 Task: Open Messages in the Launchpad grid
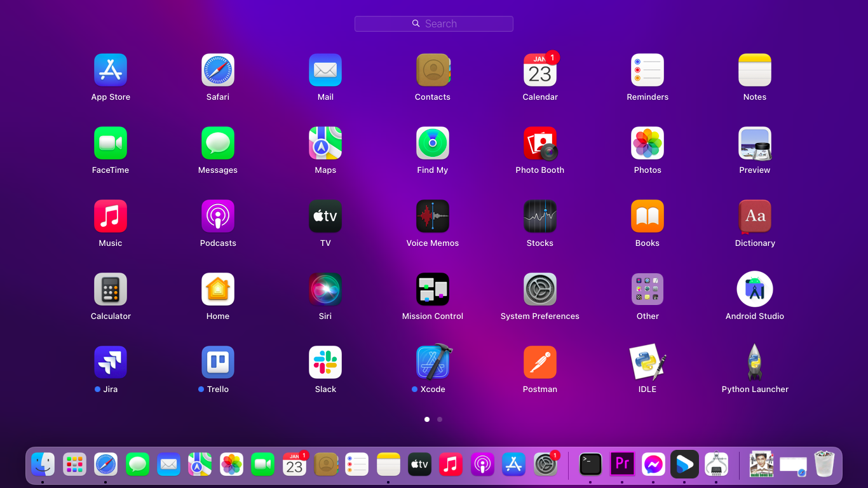pyautogui.click(x=218, y=143)
